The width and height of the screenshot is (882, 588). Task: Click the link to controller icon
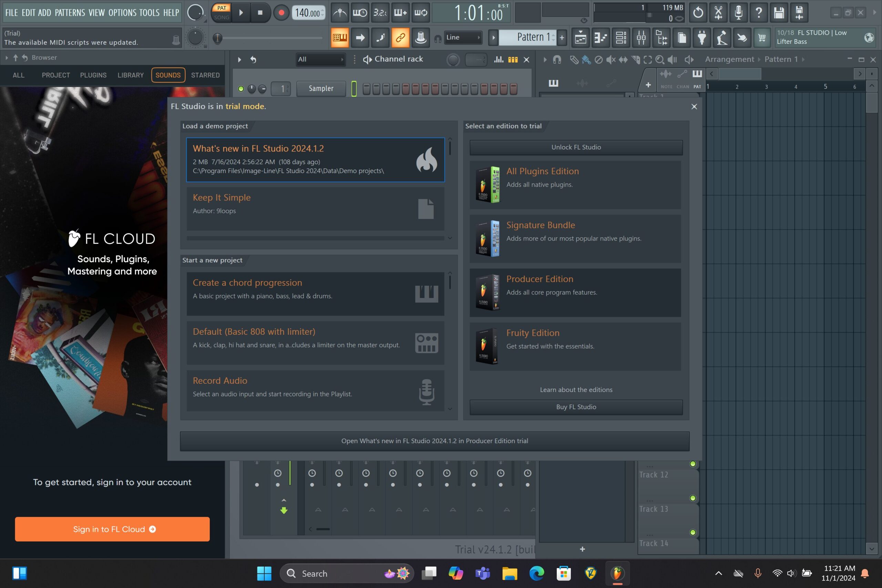pyautogui.click(x=400, y=38)
